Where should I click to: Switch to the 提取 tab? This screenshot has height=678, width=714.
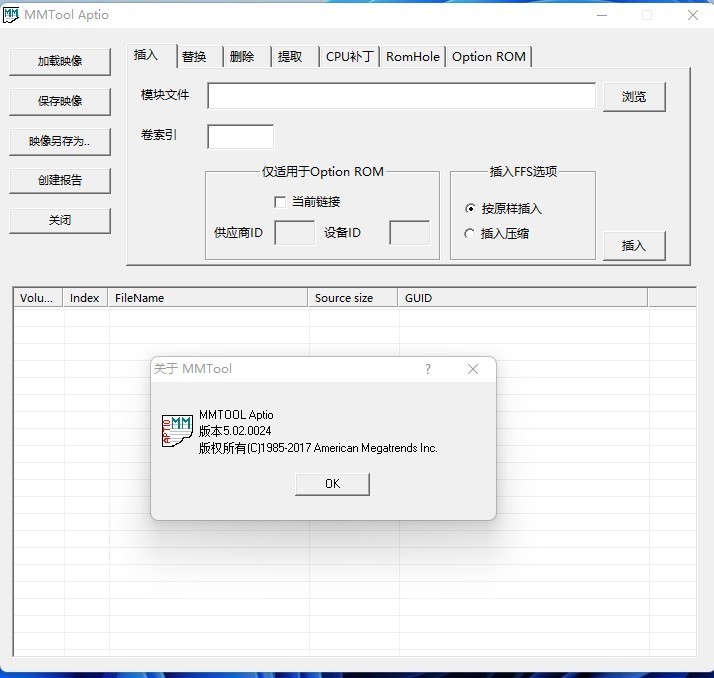(x=295, y=57)
